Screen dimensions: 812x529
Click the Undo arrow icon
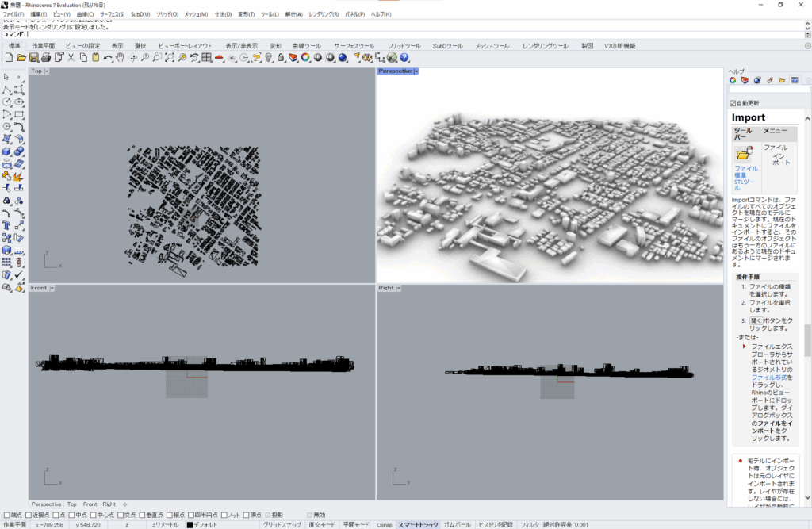(x=107, y=58)
